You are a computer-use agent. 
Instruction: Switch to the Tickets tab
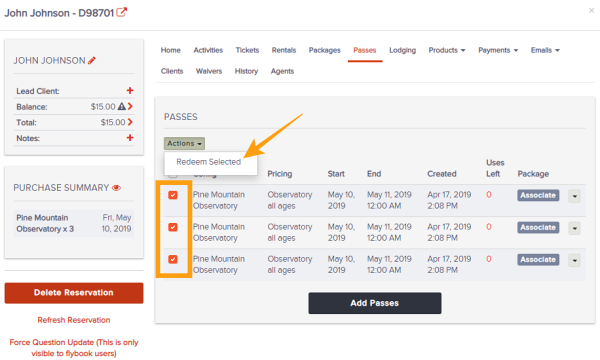[247, 50]
